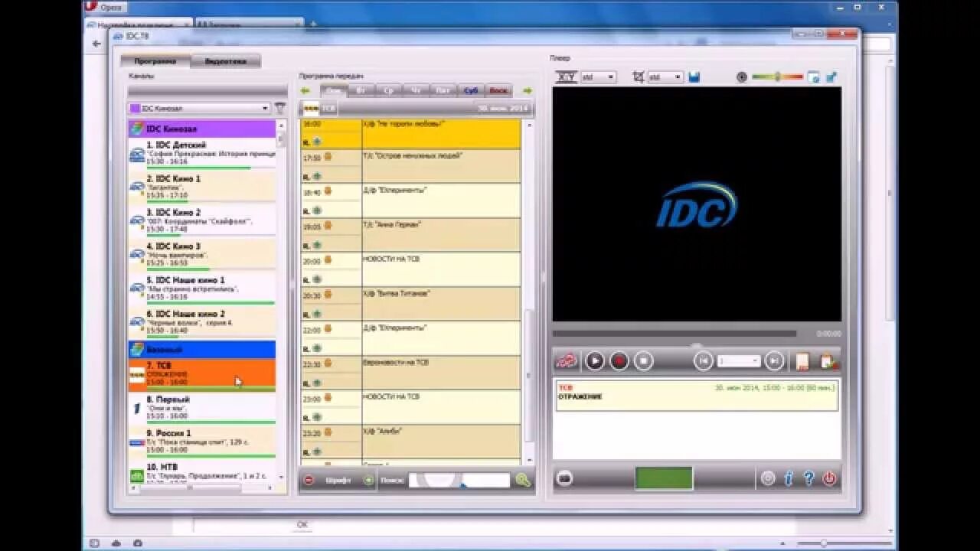The image size is (980, 551).
Task: Toggle reminder bell for 19:05 programme
Action: tap(328, 227)
